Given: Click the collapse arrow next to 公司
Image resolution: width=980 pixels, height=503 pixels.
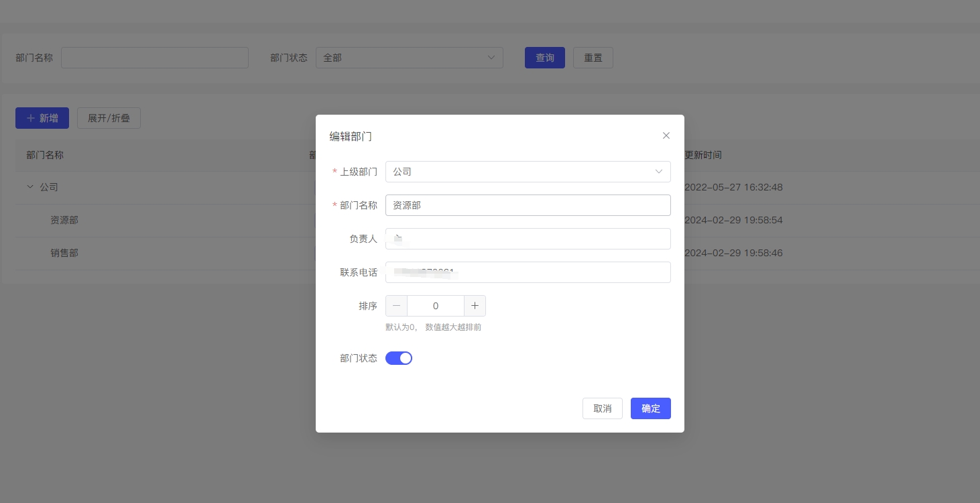Looking at the screenshot, I should 29,187.
